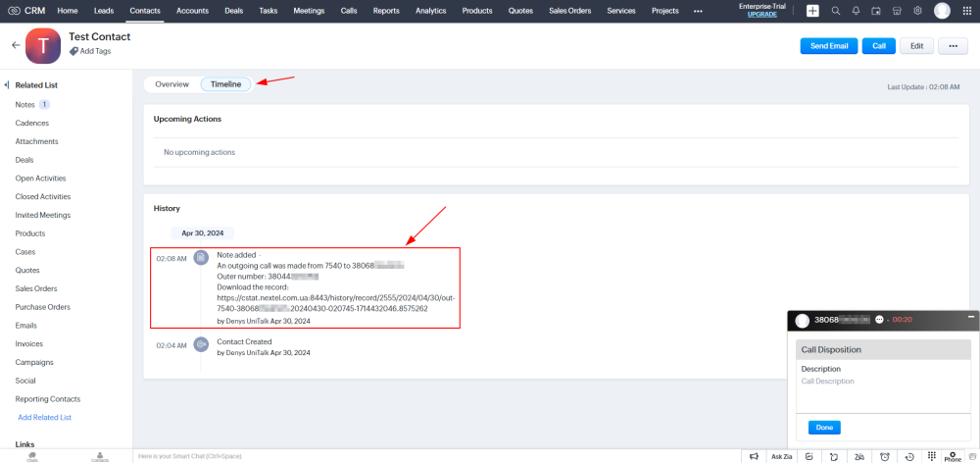Open the reminders alarm clock icon
The image size is (980, 463).
[885, 456]
